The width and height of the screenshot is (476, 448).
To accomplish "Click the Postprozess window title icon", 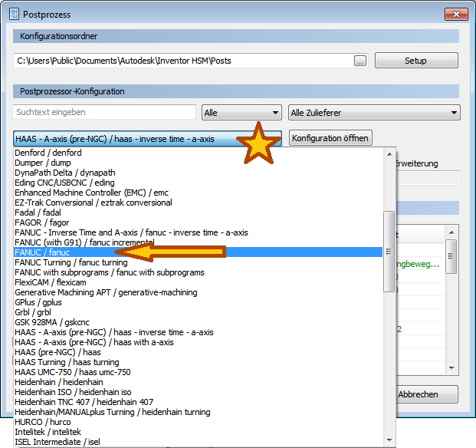I will pos(14,14).
